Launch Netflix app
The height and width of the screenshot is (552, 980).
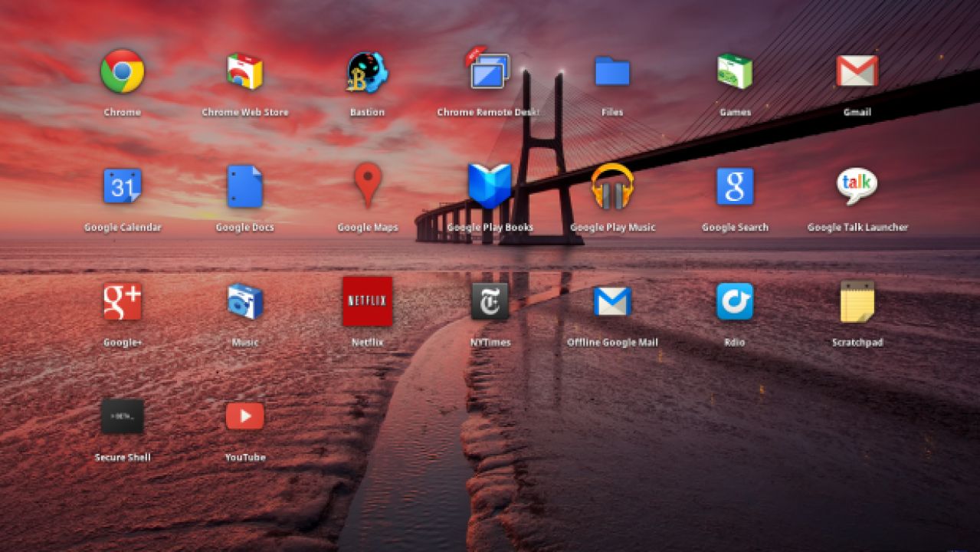(x=367, y=301)
